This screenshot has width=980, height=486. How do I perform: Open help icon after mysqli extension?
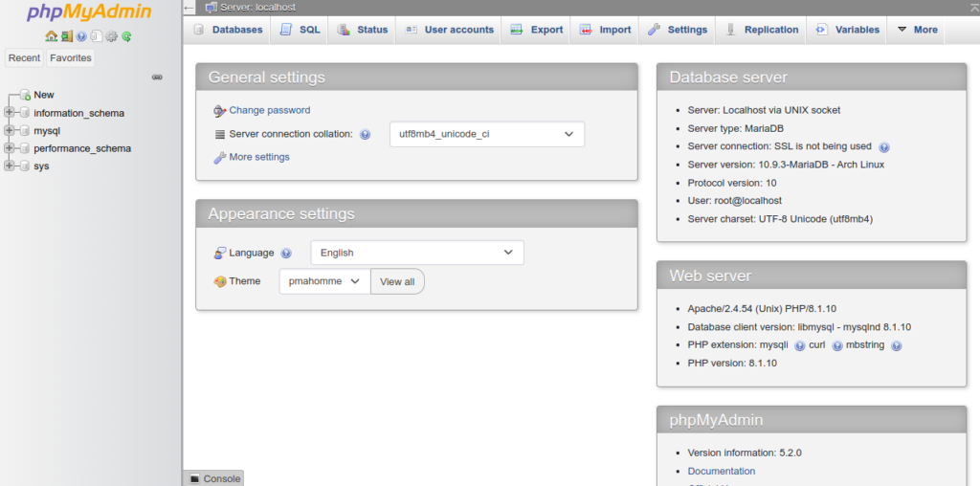click(799, 345)
